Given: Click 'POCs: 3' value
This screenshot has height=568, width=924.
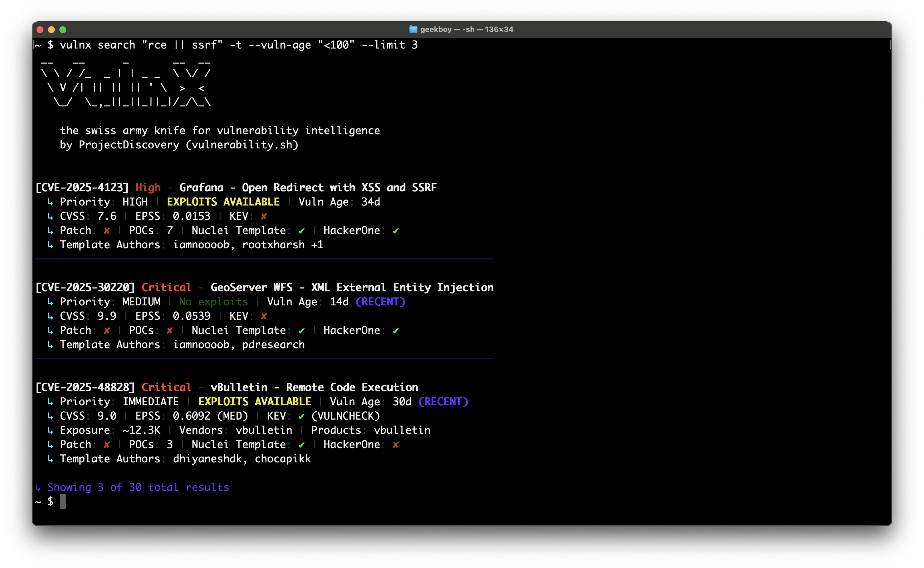Looking at the screenshot, I should (x=151, y=444).
